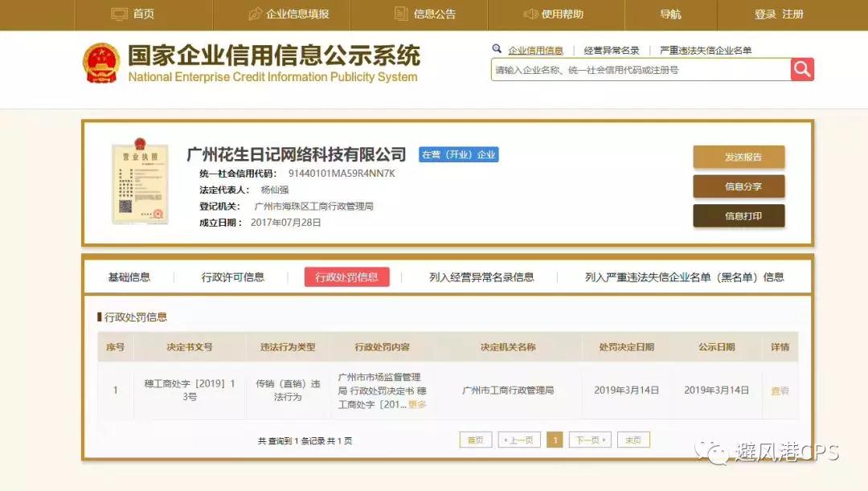Select page 1 in pagination

555,440
